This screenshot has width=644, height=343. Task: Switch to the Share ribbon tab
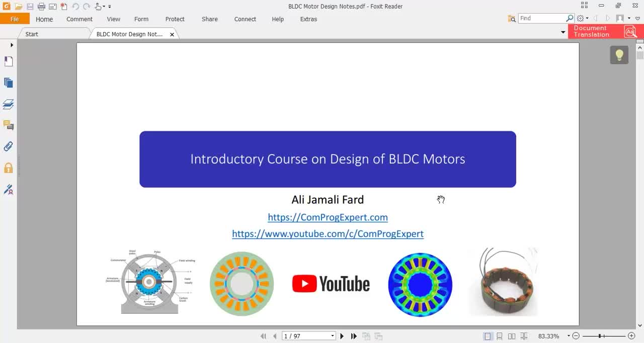210,19
